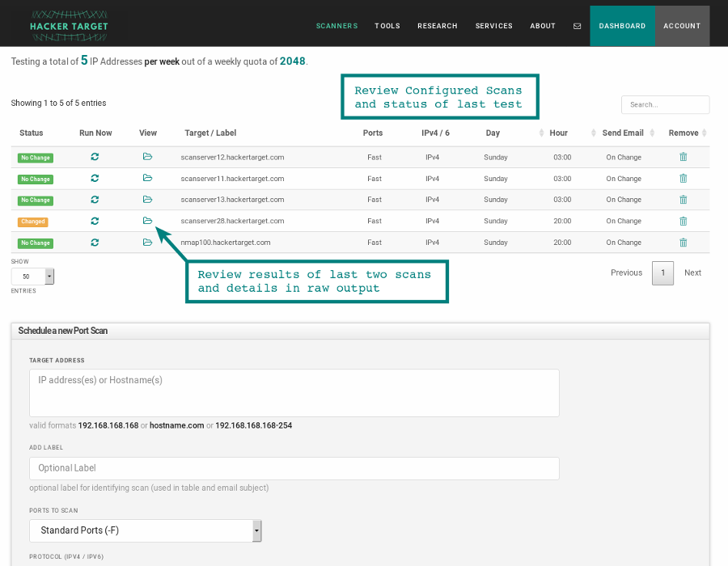The height and width of the screenshot is (566, 728).
Task: Select scanserver12.hackertarget.com target text
Action: pyautogui.click(x=232, y=158)
